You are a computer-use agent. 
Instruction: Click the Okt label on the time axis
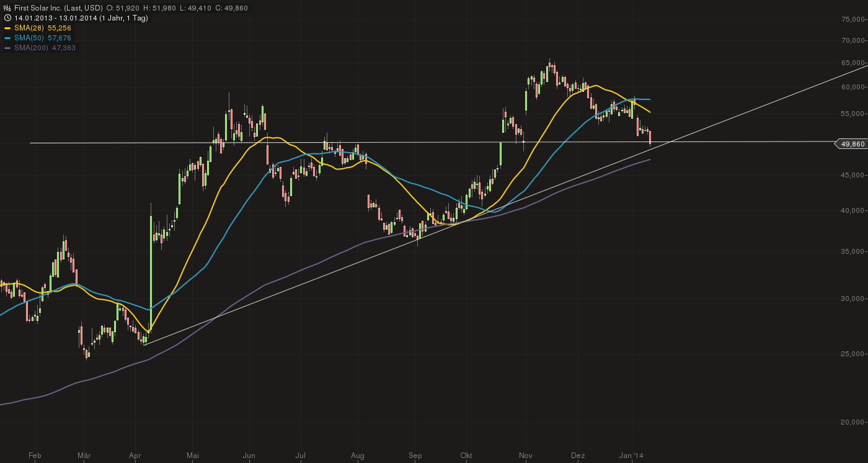466,456
